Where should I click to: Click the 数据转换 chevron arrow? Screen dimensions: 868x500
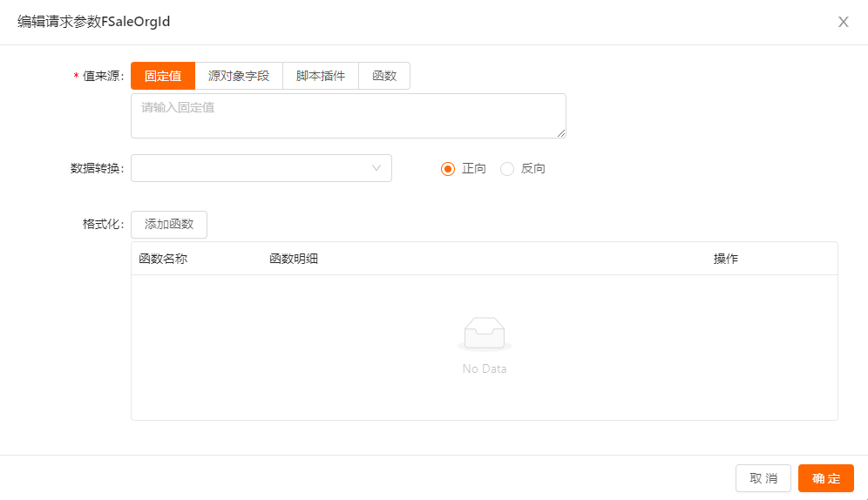click(376, 168)
